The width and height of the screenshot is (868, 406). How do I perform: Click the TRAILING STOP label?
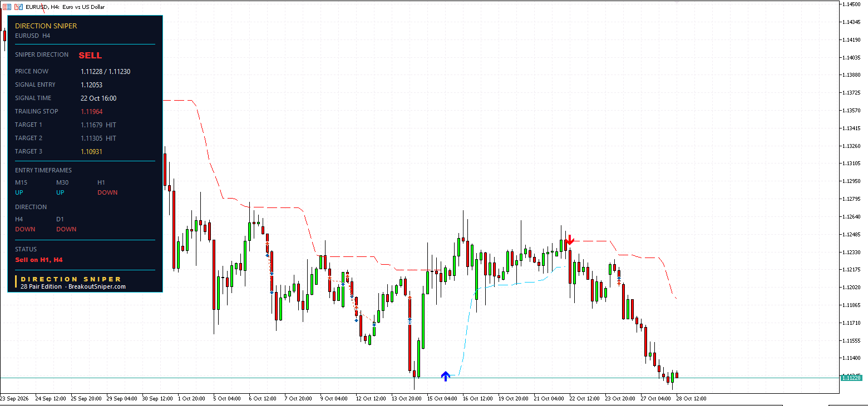pos(37,111)
